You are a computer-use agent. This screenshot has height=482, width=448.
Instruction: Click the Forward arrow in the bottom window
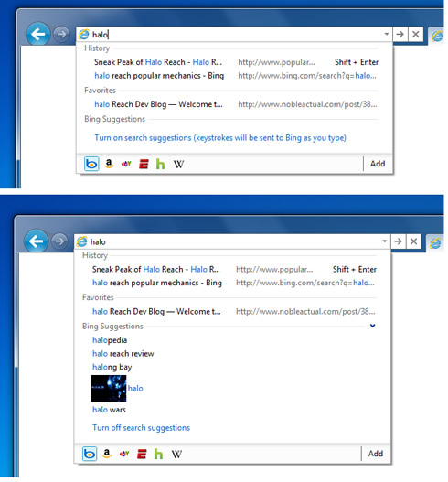59,241
